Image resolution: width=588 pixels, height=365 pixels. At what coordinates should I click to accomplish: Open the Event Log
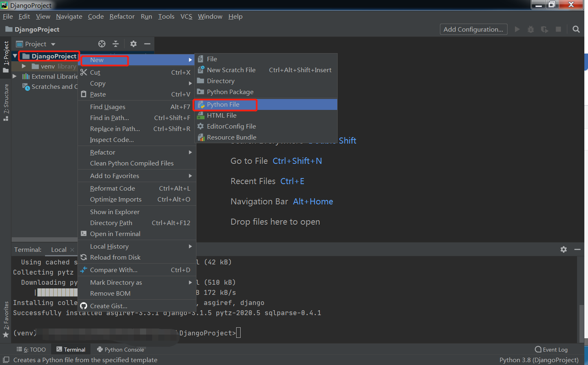coord(551,350)
